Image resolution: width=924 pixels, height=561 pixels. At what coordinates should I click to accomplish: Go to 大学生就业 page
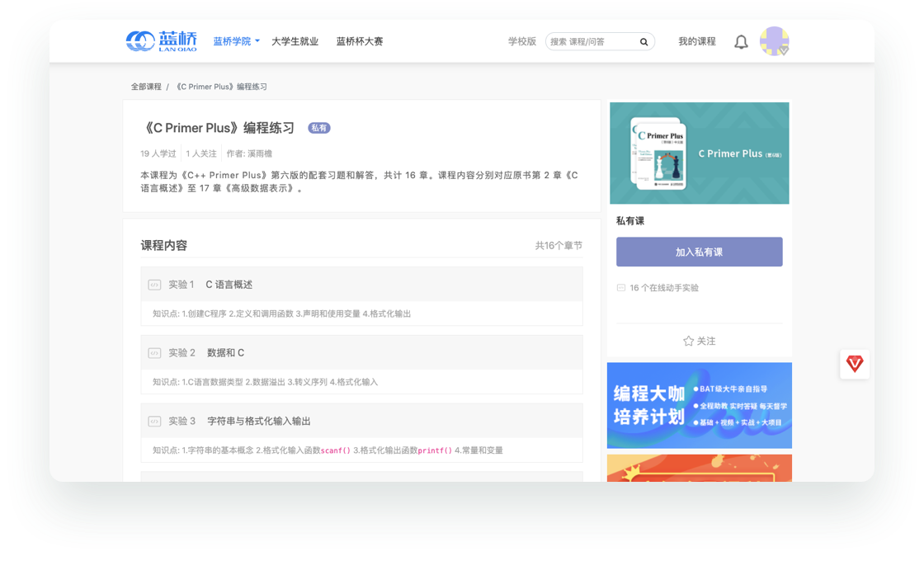[x=295, y=41]
